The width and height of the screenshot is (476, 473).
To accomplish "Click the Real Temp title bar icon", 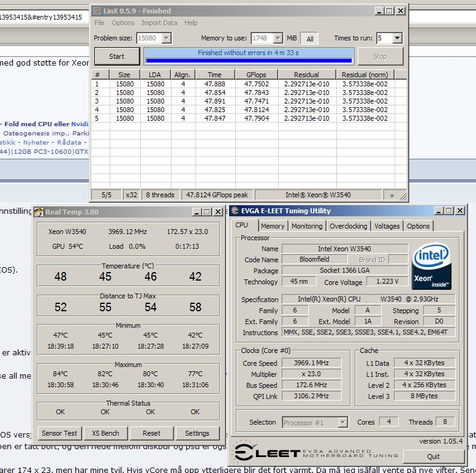I will click(x=39, y=211).
